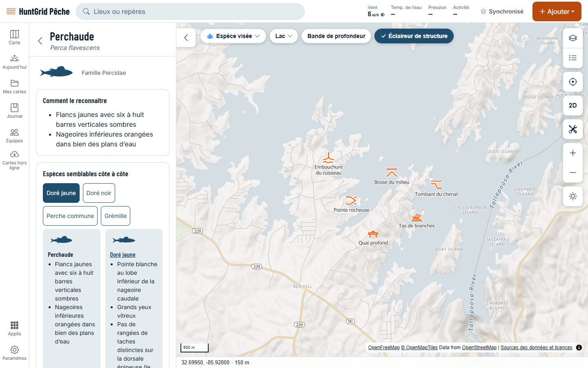Toggle Bande de profondeur filter
This screenshot has width=588, height=368.
(x=336, y=36)
